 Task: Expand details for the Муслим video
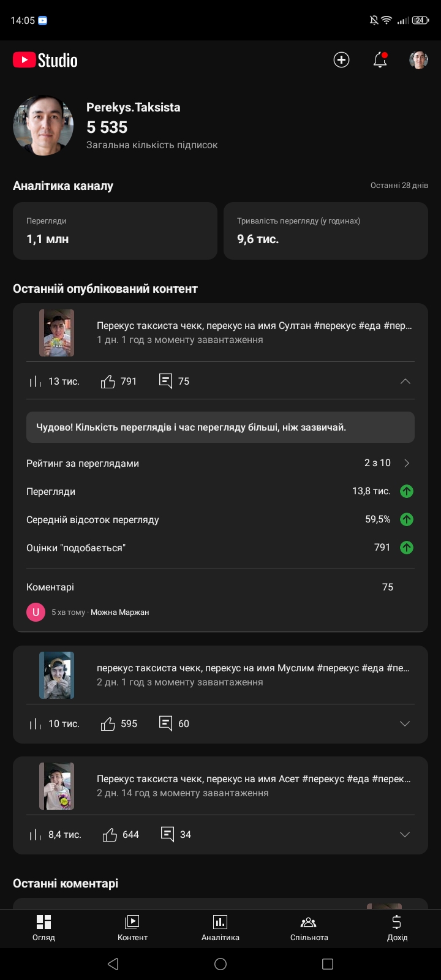405,723
